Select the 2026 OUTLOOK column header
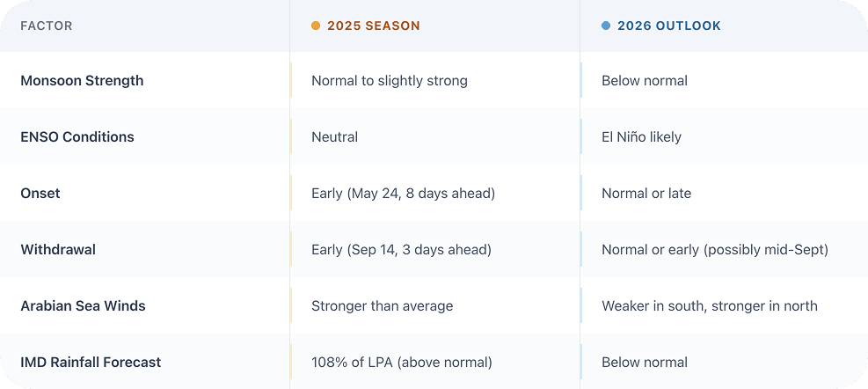The height and width of the screenshot is (389, 868). point(668,26)
